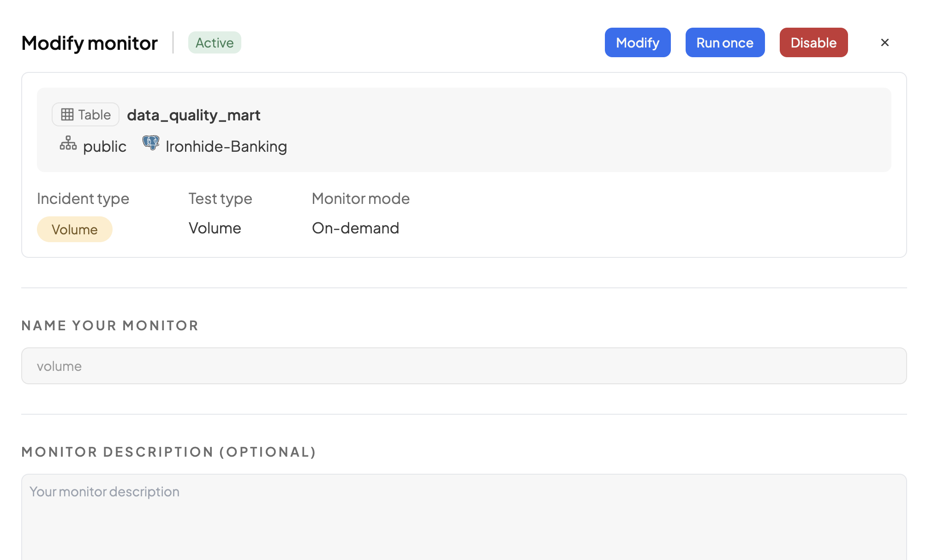
Task: Disable the monitor with red button
Action: (813, 42)
